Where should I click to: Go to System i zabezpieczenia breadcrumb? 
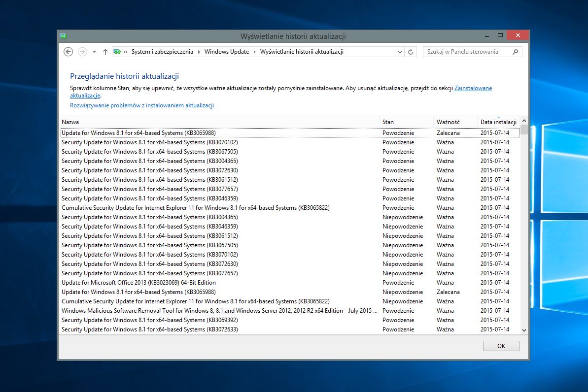[162, 52]
